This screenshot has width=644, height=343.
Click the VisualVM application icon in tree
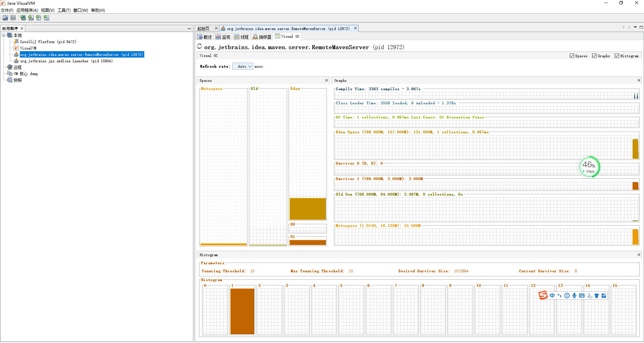(16, 48)
